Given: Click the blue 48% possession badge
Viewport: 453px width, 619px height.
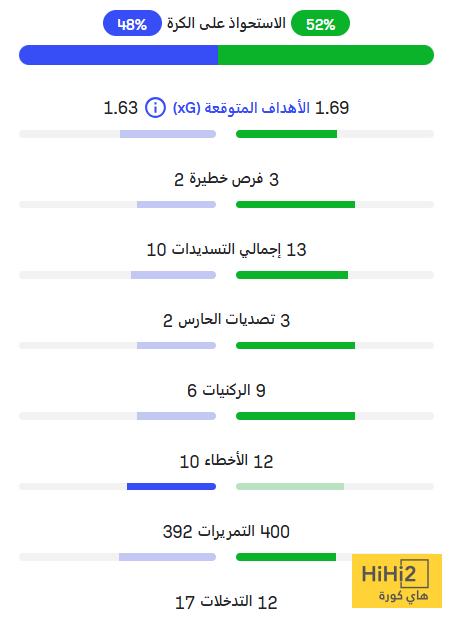Looking at the screenshot, I should tap(132, 23).
